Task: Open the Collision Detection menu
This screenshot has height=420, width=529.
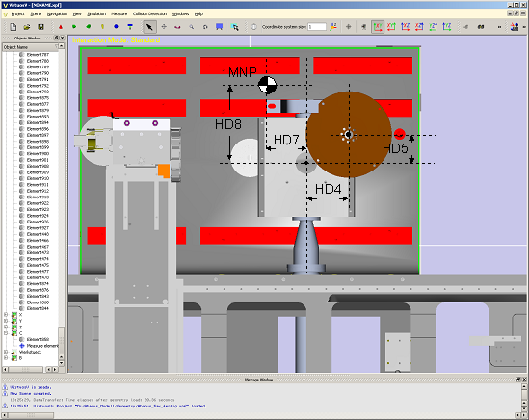Action: tap(149, 13)
